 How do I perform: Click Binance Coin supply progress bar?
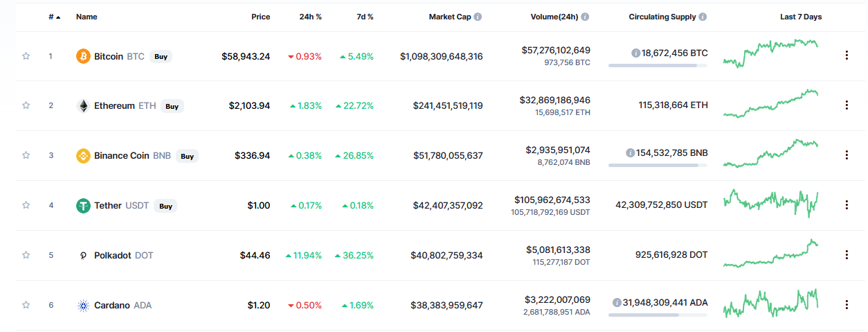point(658,165)
